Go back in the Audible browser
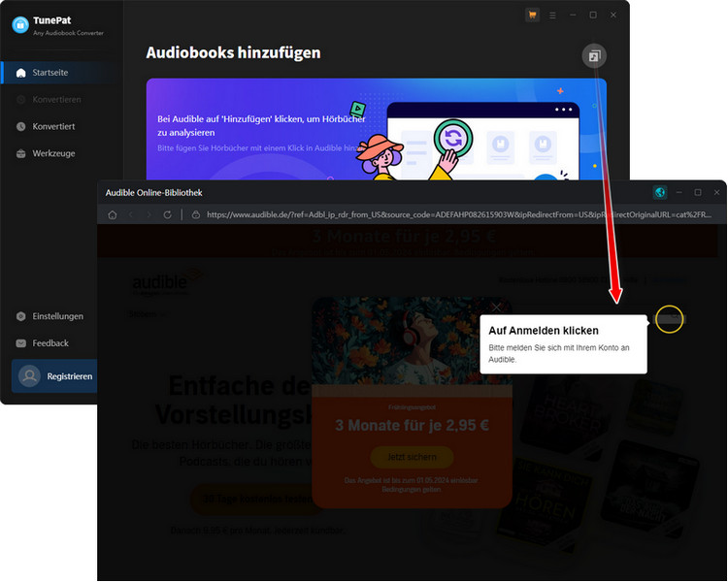The width and height of the screenshot is (728, 582). (x=131, y=215)
